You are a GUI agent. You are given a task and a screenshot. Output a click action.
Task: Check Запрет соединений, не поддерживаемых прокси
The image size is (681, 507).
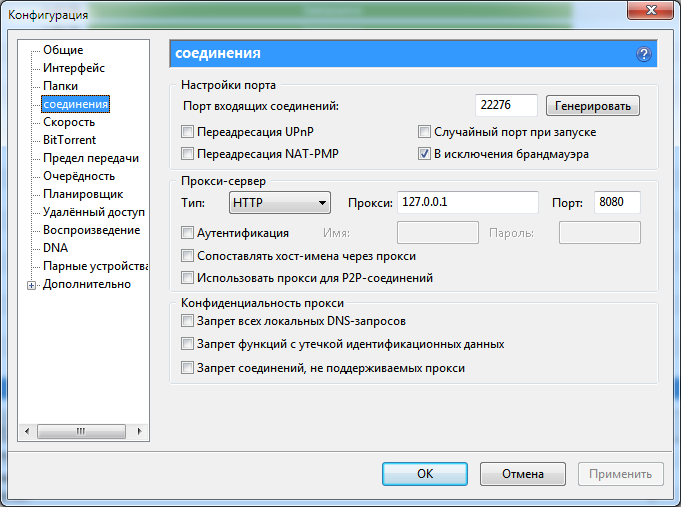[x=187, y=368]
